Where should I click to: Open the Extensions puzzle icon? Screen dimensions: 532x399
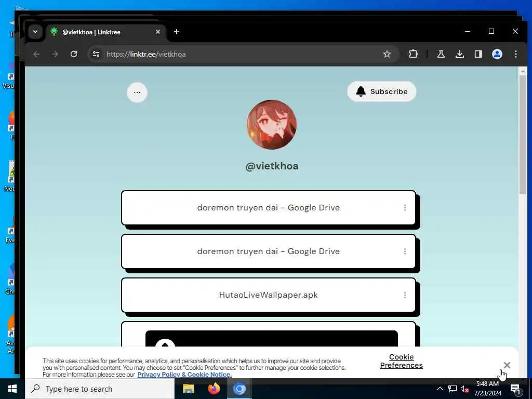(x=413, y=54)
